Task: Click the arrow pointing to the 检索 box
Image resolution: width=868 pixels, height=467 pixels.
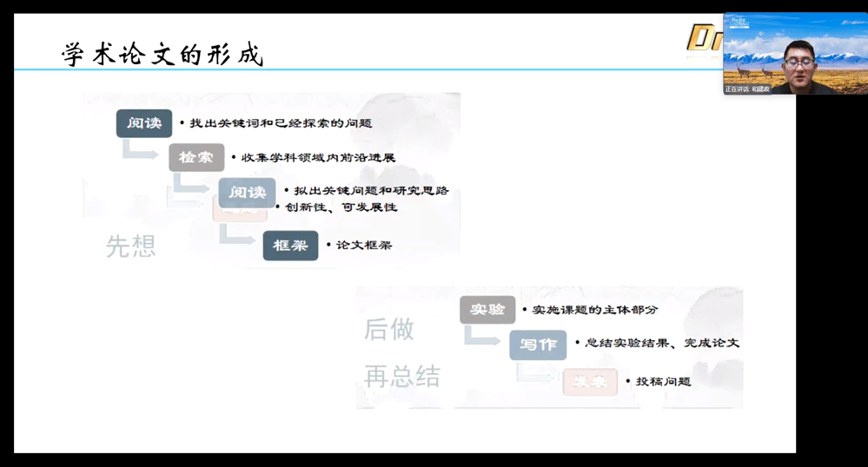Action: (138, 150)
